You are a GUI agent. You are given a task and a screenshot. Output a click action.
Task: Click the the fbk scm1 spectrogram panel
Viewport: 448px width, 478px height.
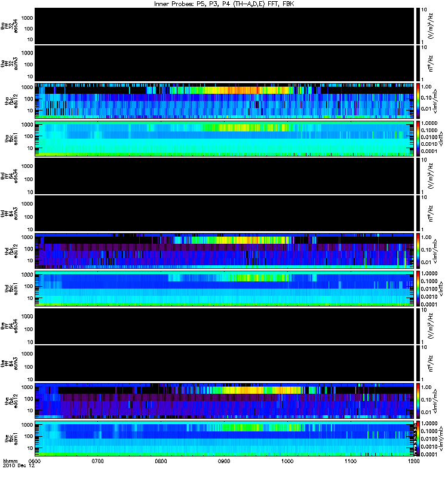click(x=224, y=439)
